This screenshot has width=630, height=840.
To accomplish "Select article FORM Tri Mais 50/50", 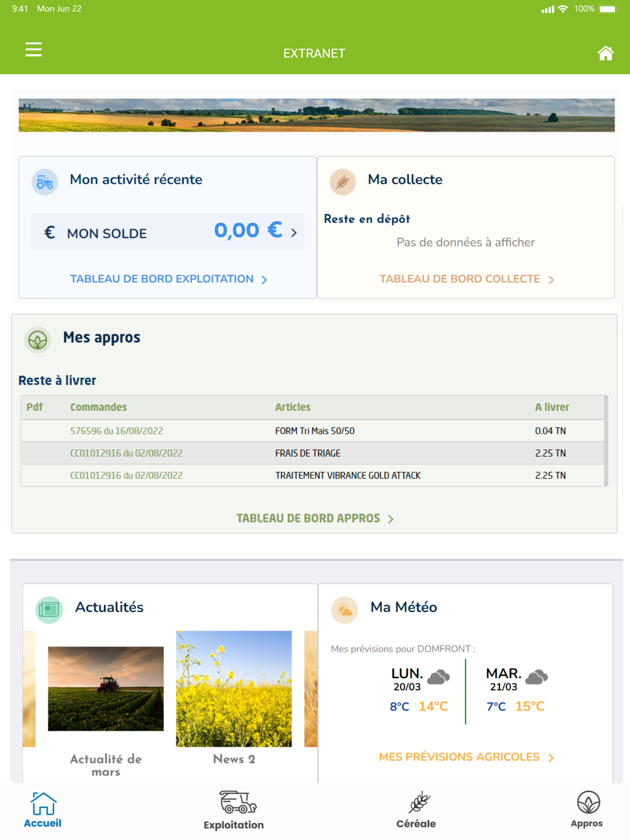I will [315, 431].
